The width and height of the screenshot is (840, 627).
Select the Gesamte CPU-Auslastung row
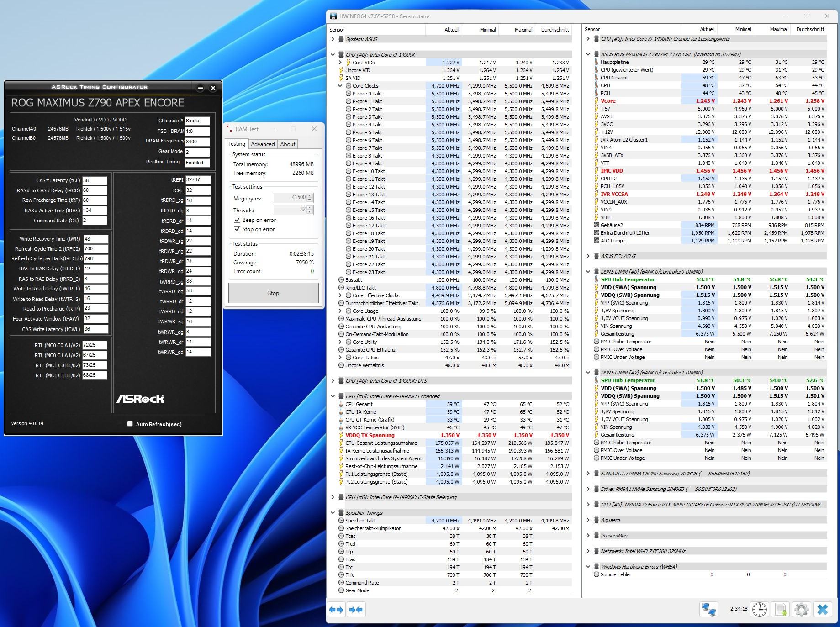pos(455,327)
